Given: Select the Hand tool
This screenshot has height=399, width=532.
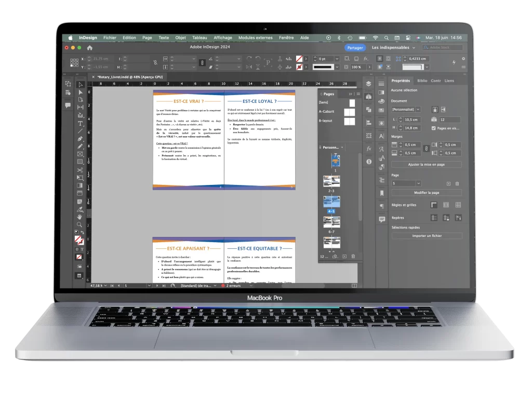Looking at the screenshot, I should [x=79, y=217].
